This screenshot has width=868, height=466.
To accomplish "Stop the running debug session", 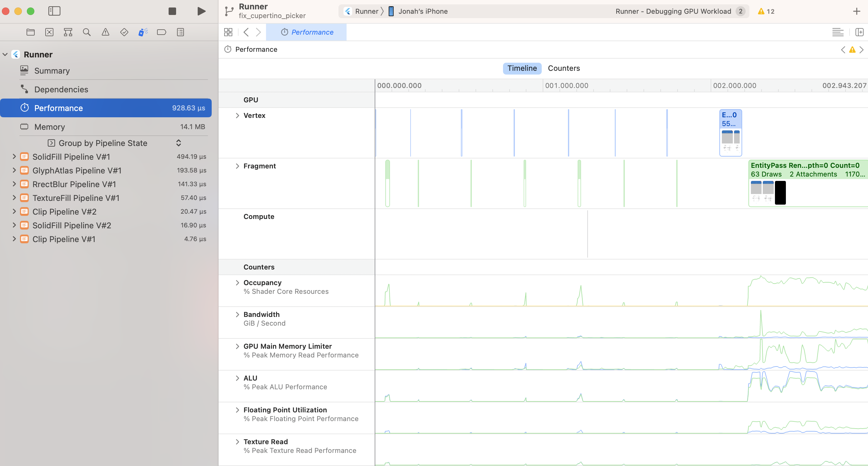I will [172, 11].
